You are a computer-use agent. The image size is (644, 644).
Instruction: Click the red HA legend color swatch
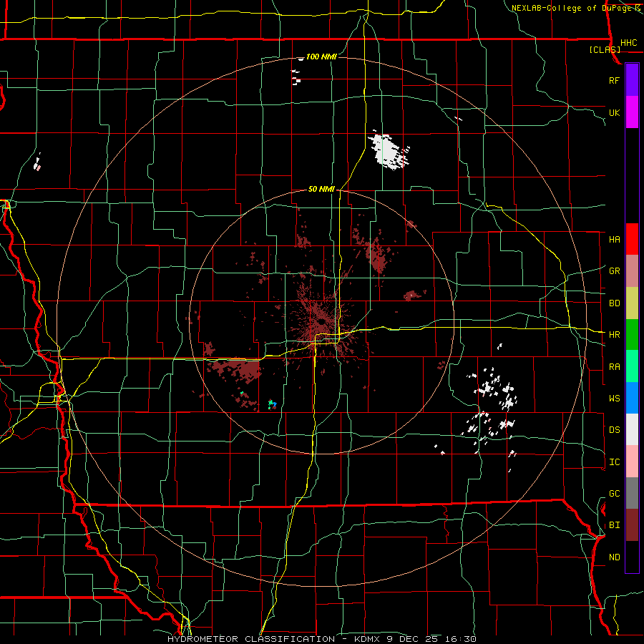click(x=632, y=239)
